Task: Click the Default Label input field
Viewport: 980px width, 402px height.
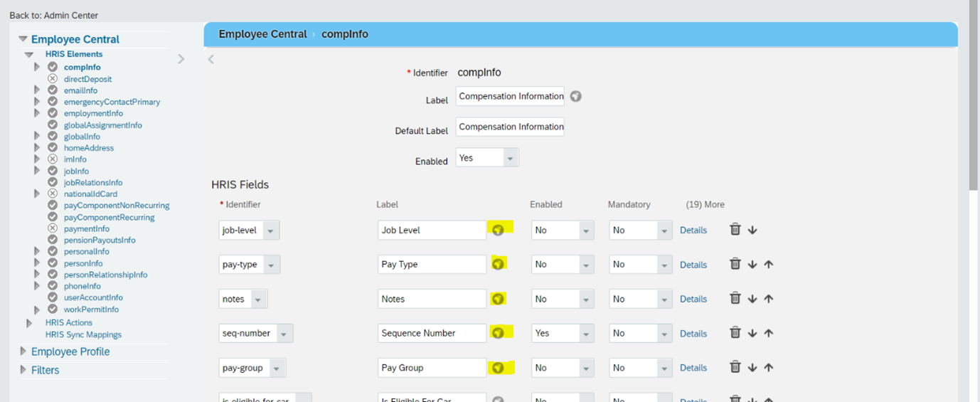Action: [x=510, y=127]
